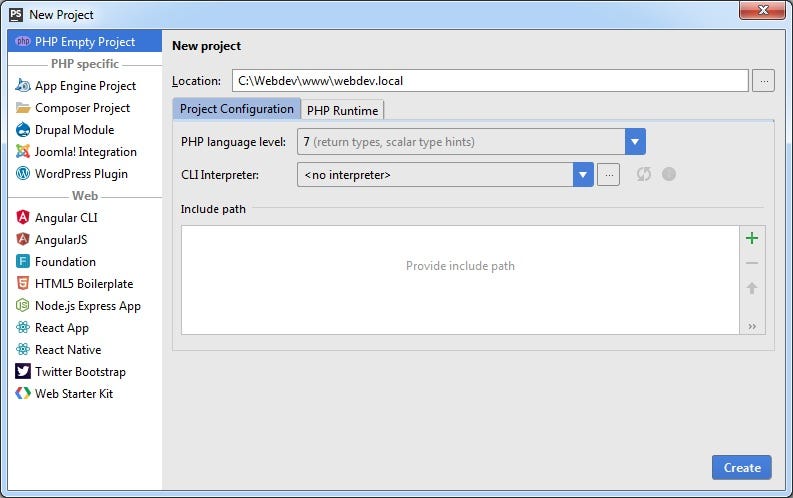Click the Angular CLI icon
The width and height of the screenshot is (793, 498).
click(23, 217)
